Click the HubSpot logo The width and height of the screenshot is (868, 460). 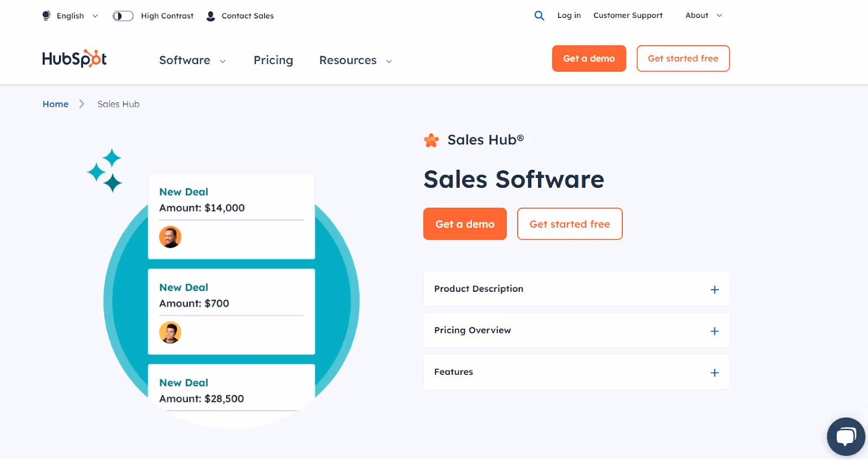point(74,59)
